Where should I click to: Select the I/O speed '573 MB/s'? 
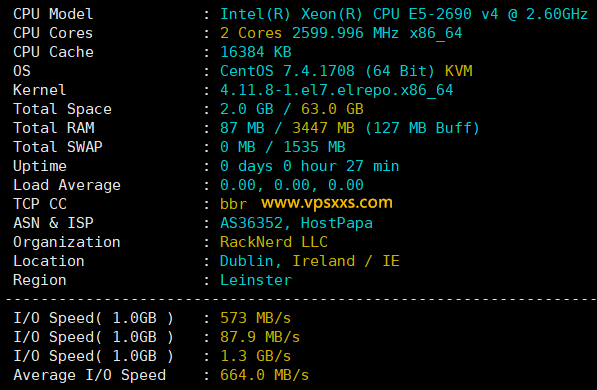point(255,318)
